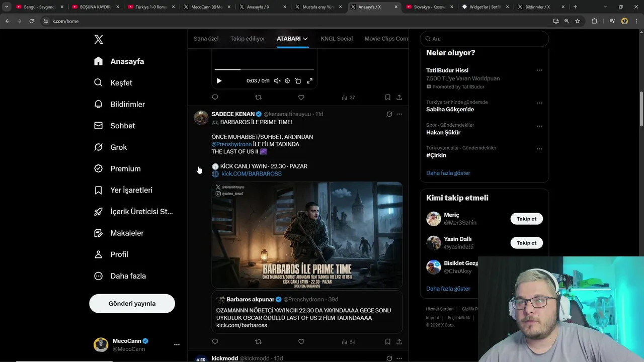Open Sohbet messages
Viewport: 644px width, 362px height.
click(x=115, y=126)
